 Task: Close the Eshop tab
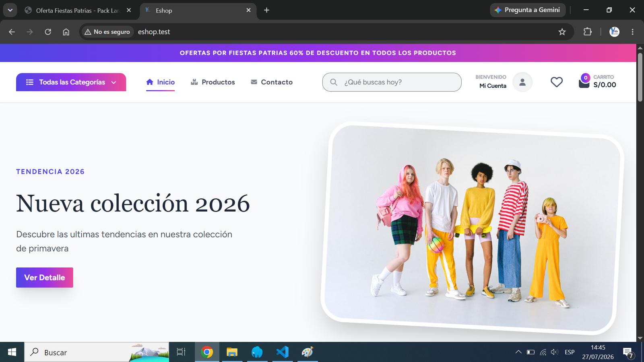pyautogui.click(x=248, y=10)
